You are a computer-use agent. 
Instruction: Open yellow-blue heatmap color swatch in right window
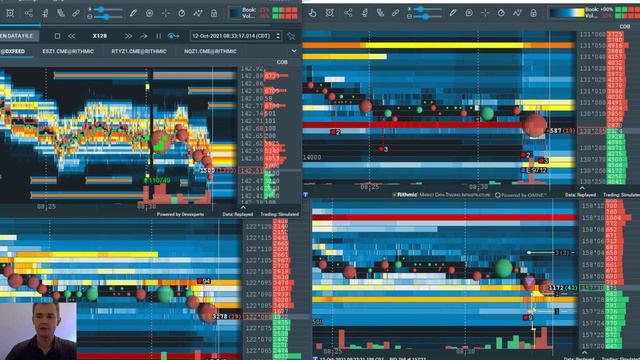(567, 13)
